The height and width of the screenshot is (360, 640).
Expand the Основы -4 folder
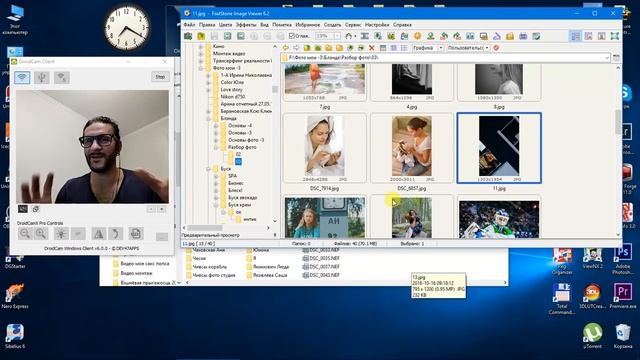coord(216,126)
